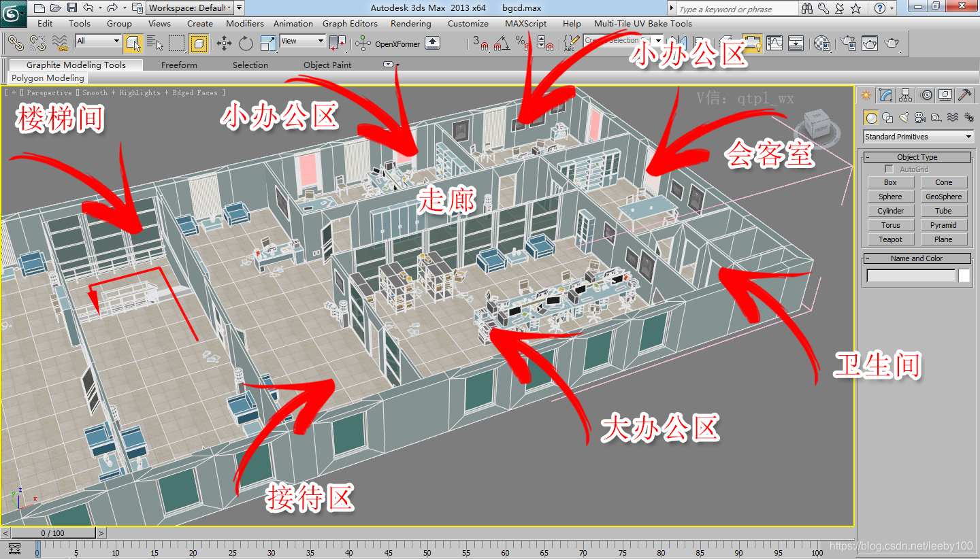
Task: Open the Curve Editor toolbar icon
Action: coord(774,44)
